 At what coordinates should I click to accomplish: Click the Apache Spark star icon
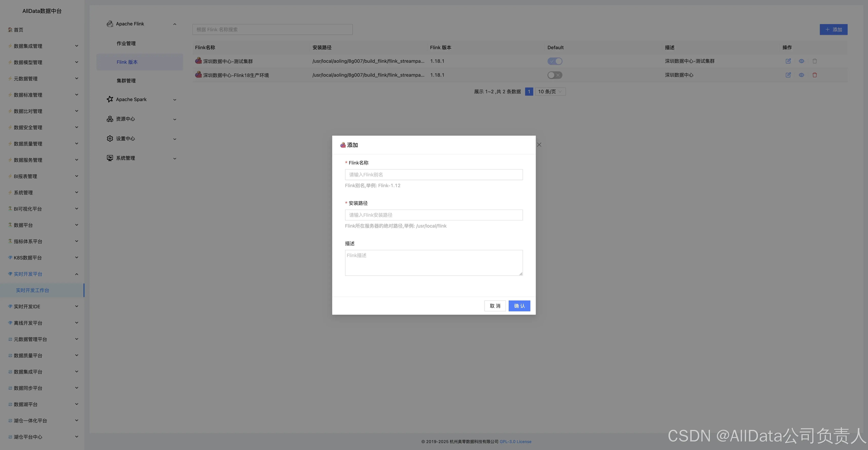click(110, 99)
